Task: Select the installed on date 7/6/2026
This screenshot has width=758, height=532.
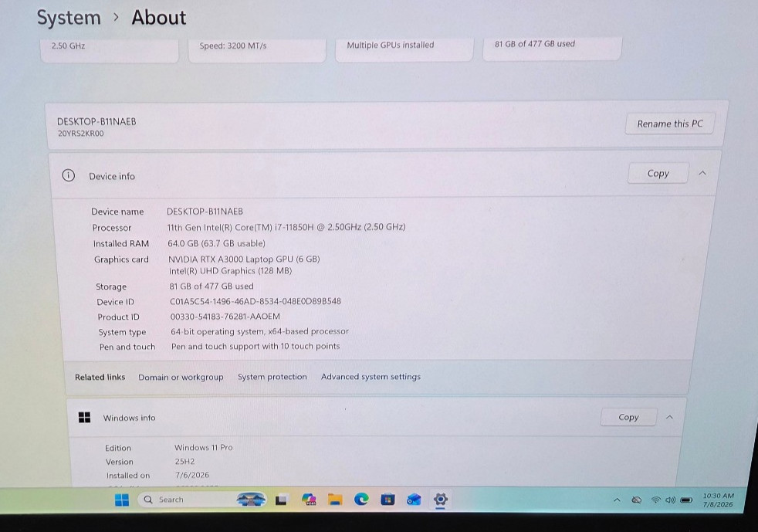Action: (192, 475)
